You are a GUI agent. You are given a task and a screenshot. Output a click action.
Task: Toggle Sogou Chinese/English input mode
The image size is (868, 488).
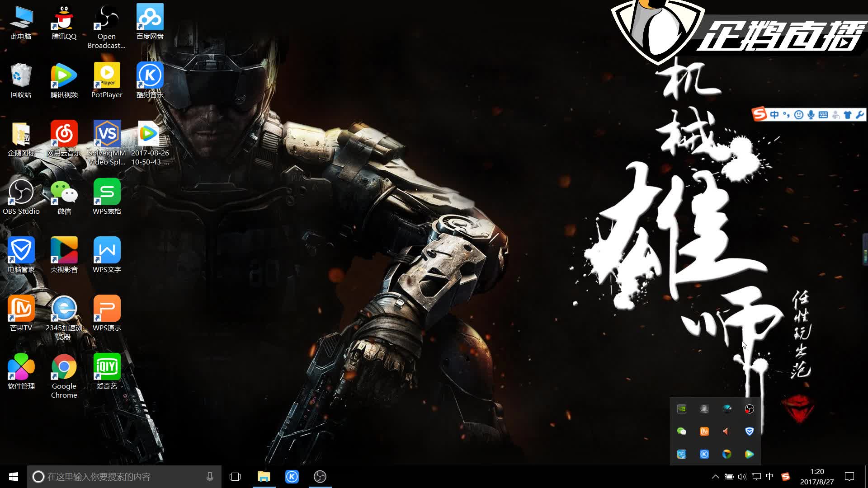tap(774, 115)
